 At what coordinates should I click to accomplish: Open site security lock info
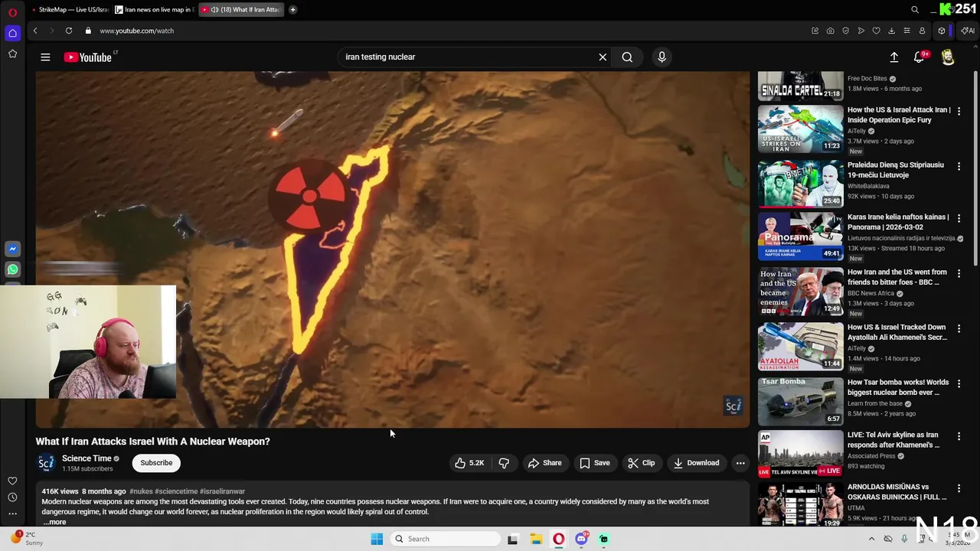click(88, 31)
